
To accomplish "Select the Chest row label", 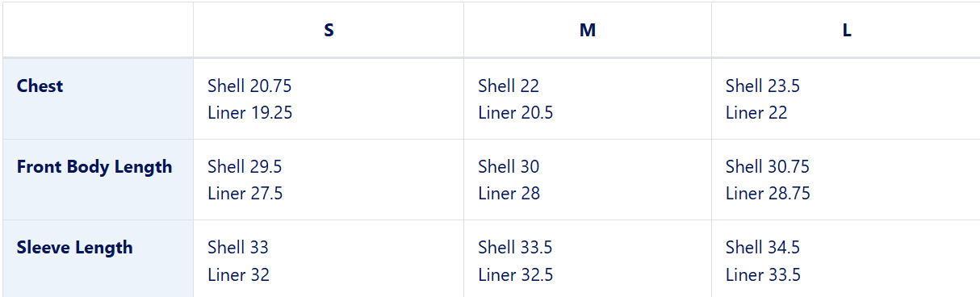I will [40, 86].
